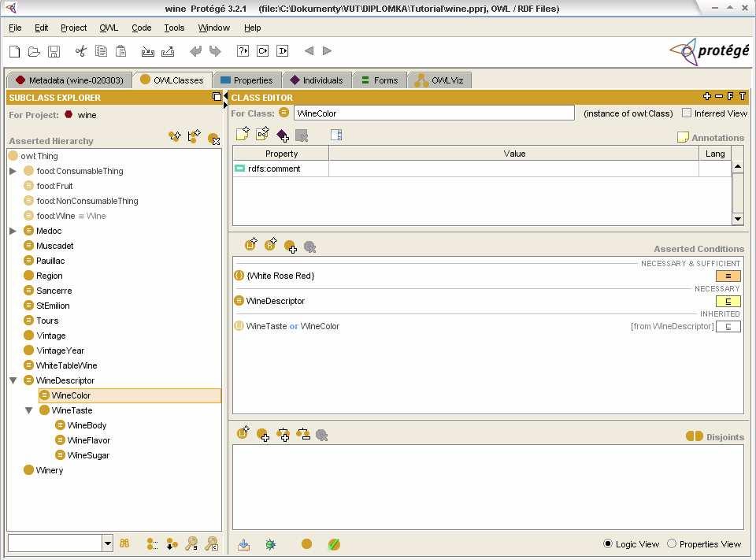Create a sibling class in Asserted Hierarchy
Viewport: 756px width, 560px height.
(194, 136)
